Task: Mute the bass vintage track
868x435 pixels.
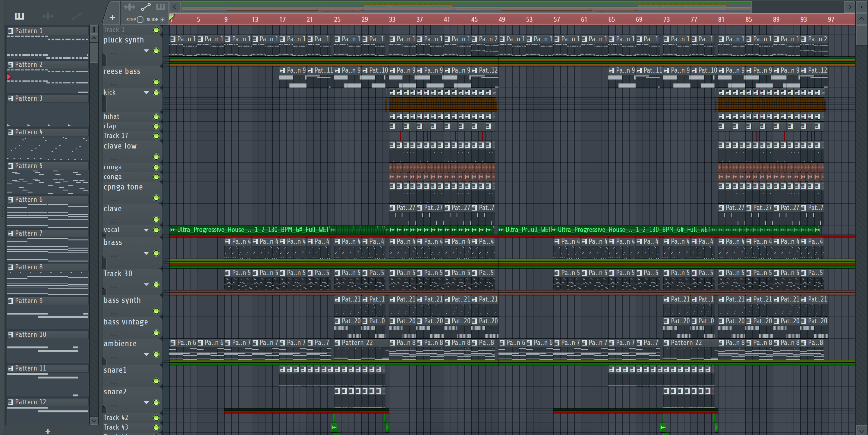Action: point(156,333)
